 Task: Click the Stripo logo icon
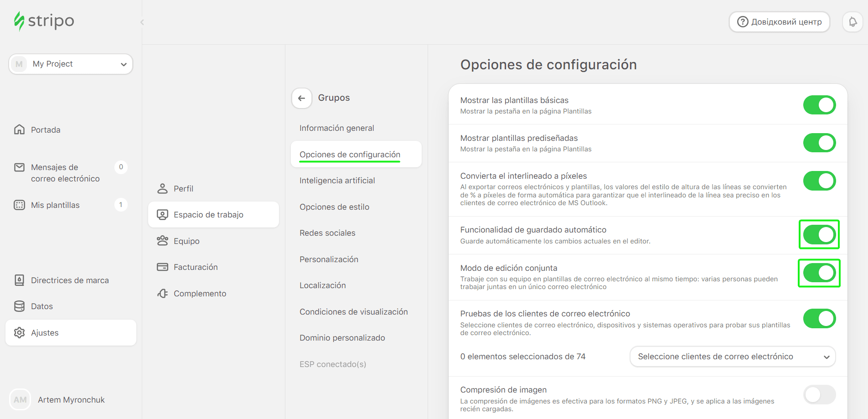[19, 21]
